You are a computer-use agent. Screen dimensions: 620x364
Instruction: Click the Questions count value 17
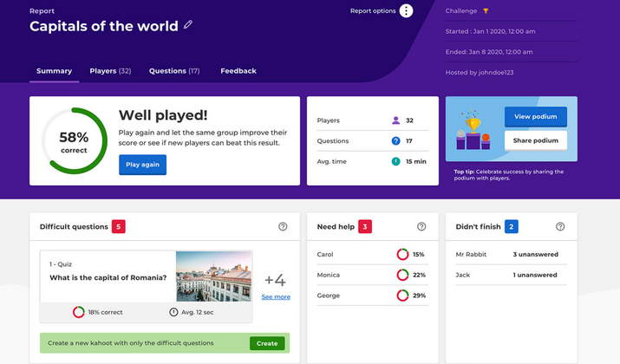coord(409,140)
